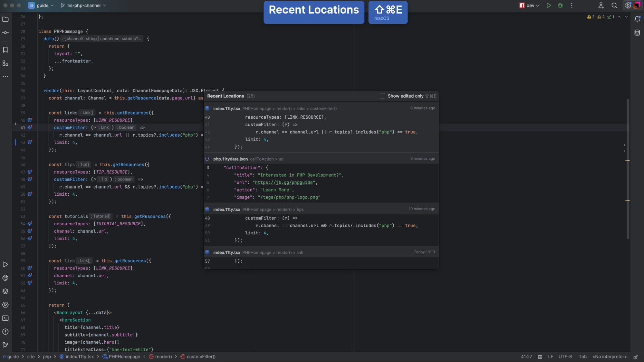Open the Notifications bell

(637, 19)
